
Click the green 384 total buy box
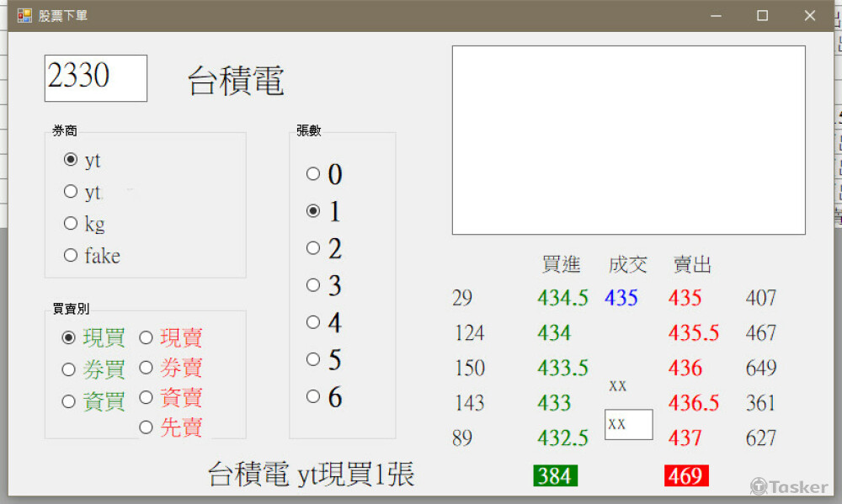coord(555,475)
